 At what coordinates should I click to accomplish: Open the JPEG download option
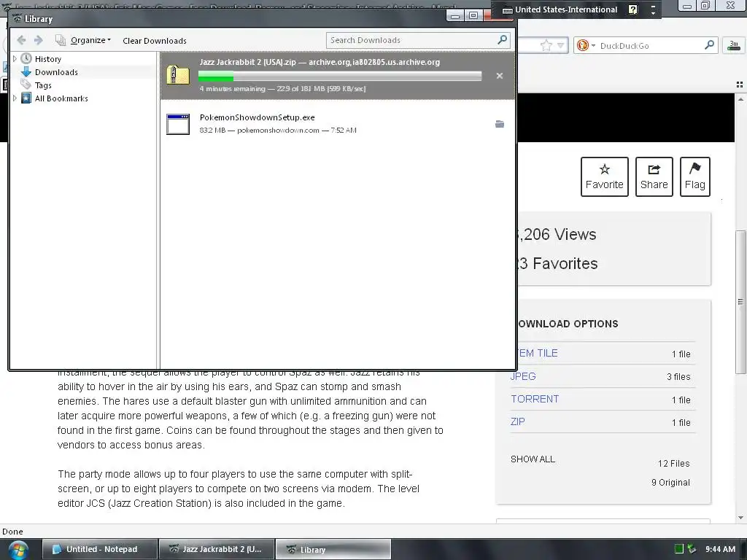[x=523, y=376]
